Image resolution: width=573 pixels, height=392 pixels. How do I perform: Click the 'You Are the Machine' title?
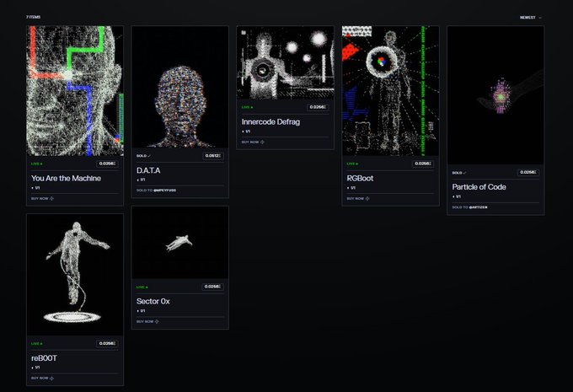(66, 178)
